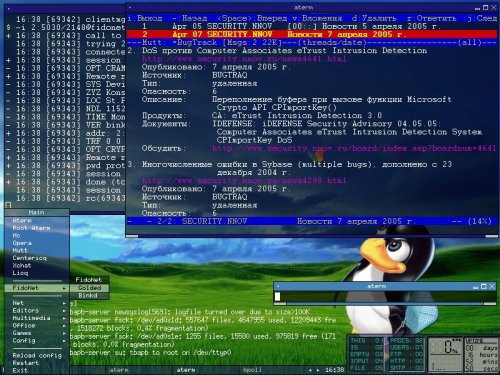Maximize the mutt aterm window

pos(486,7)
